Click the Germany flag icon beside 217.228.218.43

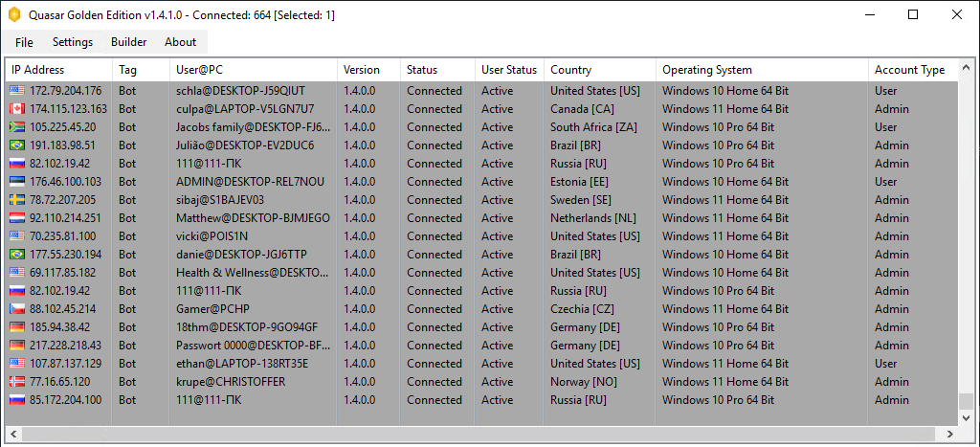click(17, 346)
